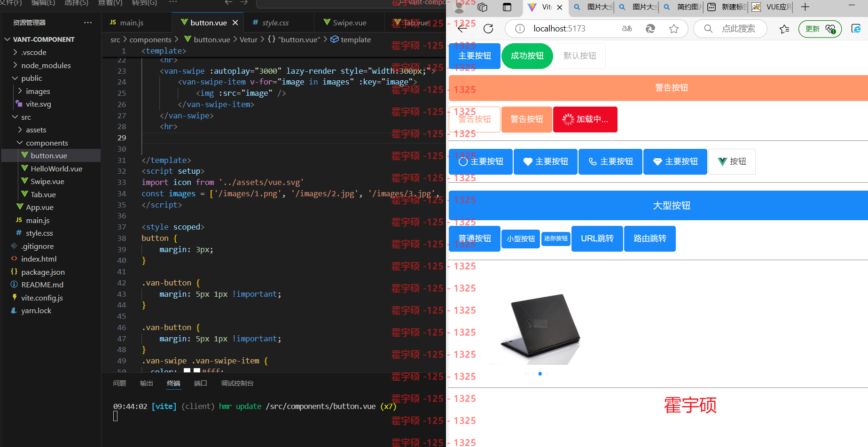This screenshot has width=868, height=447.
Task: Open vite.config.js file
Action: (42, 298)
